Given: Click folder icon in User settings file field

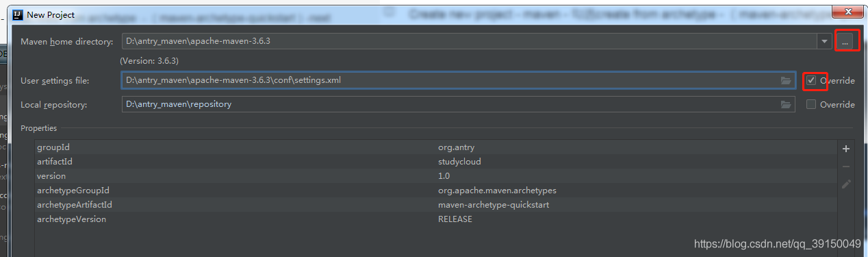Looking at the screenshot, I should [x=786, y=81].
